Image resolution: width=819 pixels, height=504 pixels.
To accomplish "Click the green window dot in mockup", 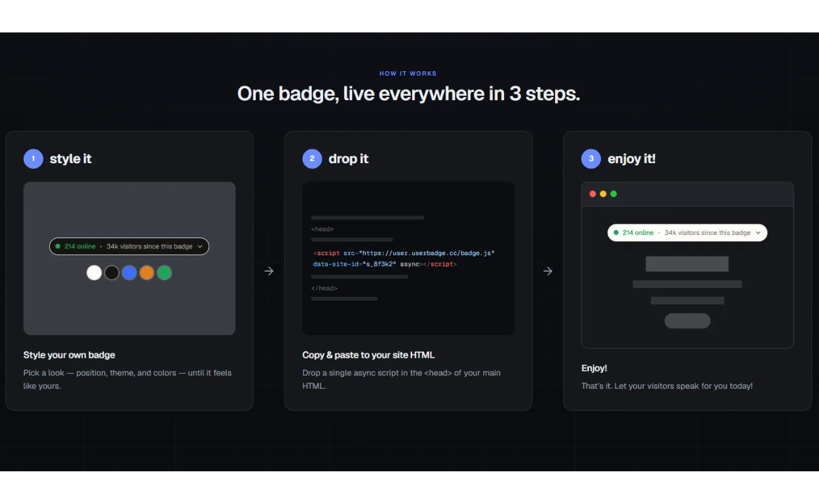I will point(614,194).
